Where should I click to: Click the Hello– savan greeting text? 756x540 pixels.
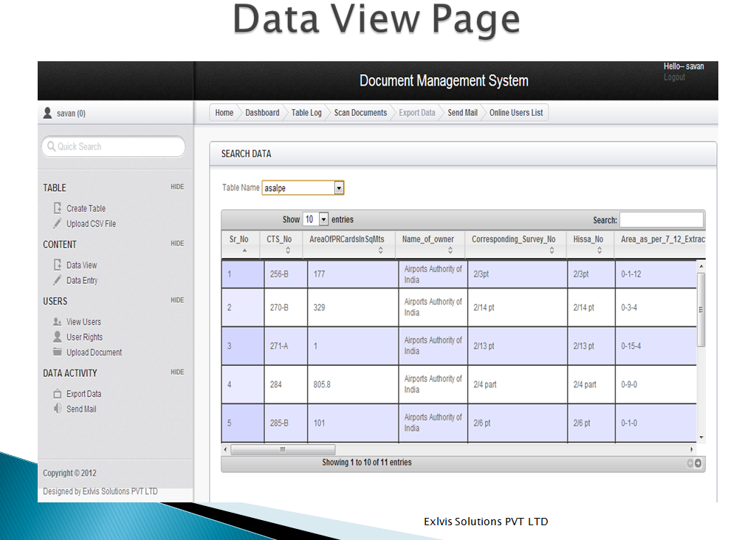(x=684, y=66)
